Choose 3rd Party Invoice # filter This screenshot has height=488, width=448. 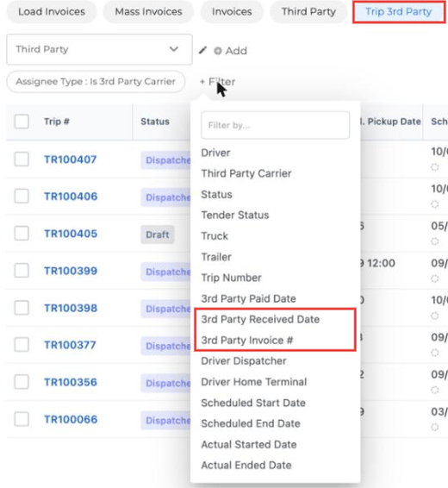pyautogui.click(x=247, y=341)
